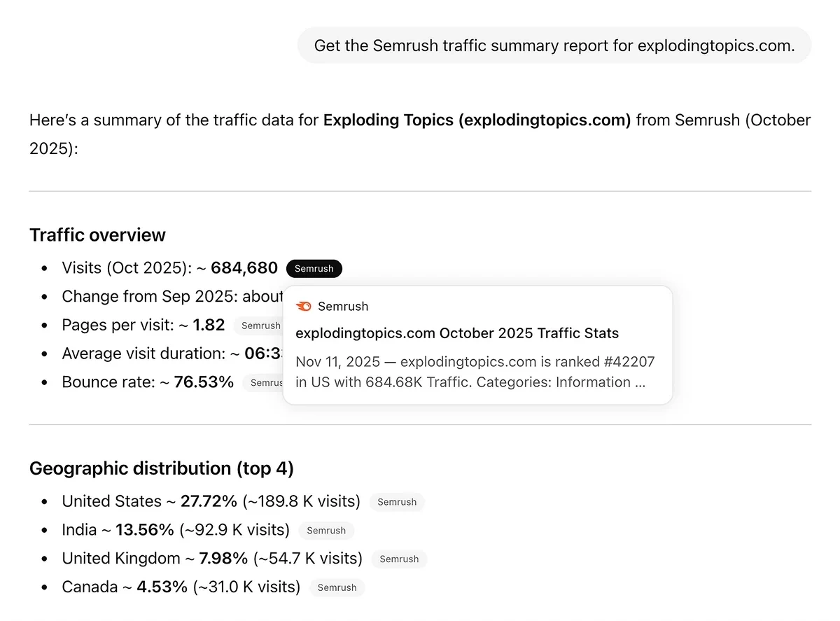This screenshot has height=621, width=840.
Task: Click the bold 684,680 visits value
Action: pos(244,267)
